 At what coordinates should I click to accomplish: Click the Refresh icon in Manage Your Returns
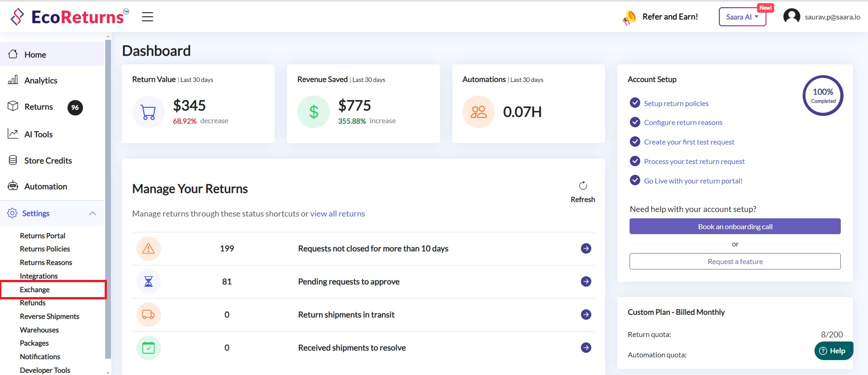[583, 186]
